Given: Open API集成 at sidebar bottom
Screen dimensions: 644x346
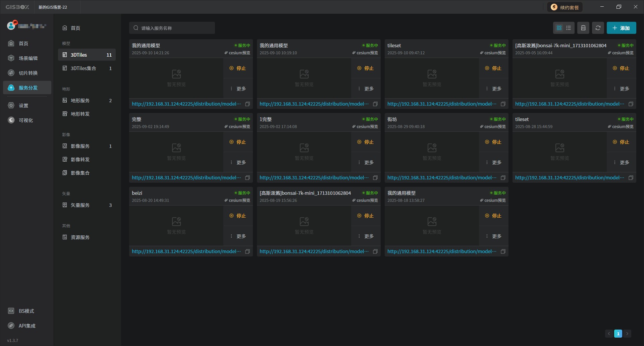Looking at the screenshot, I should coord(27,326).
